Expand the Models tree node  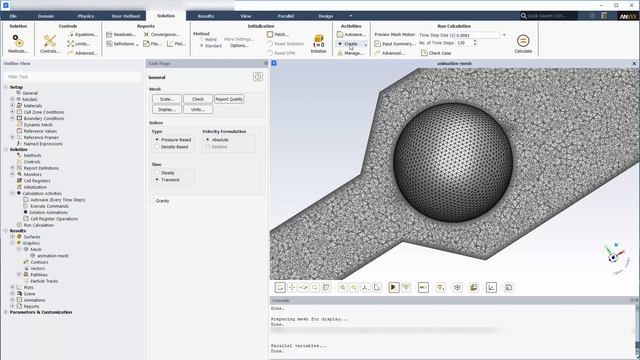(12, 99)
